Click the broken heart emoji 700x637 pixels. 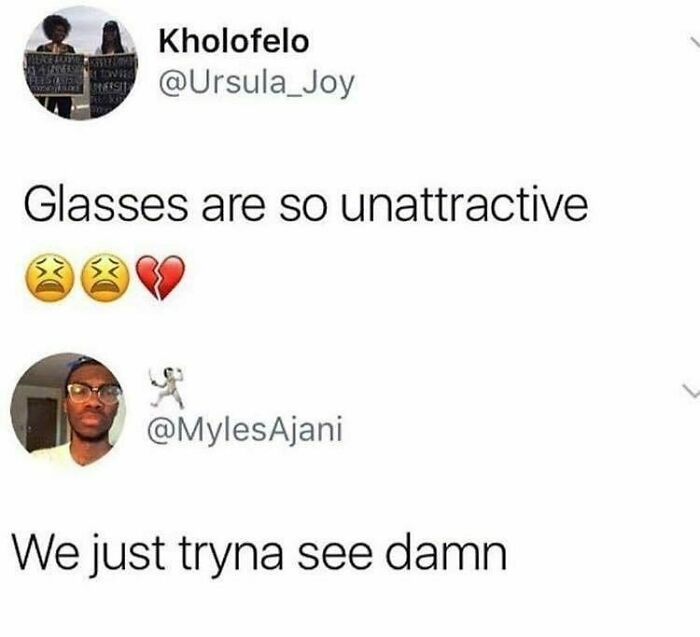click(160, 278)
